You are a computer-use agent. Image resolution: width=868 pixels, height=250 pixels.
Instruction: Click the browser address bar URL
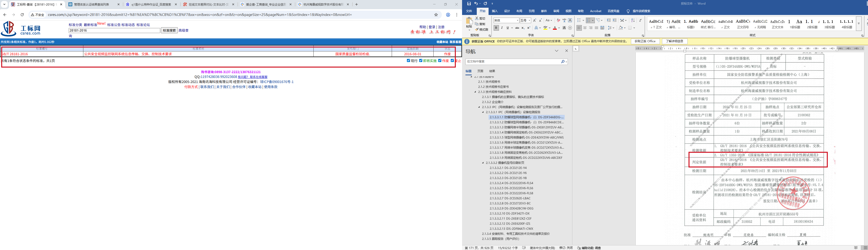coord(200,15)
